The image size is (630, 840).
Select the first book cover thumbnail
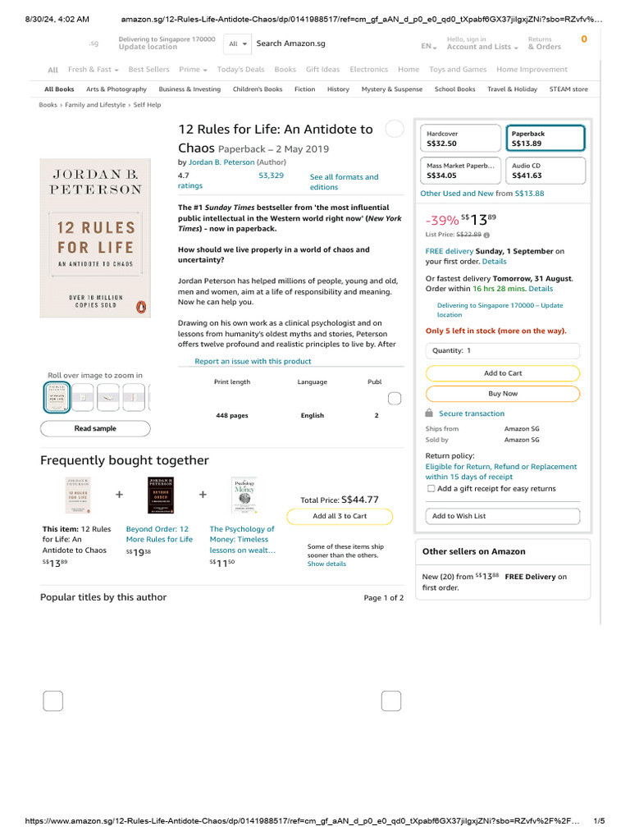57,398
